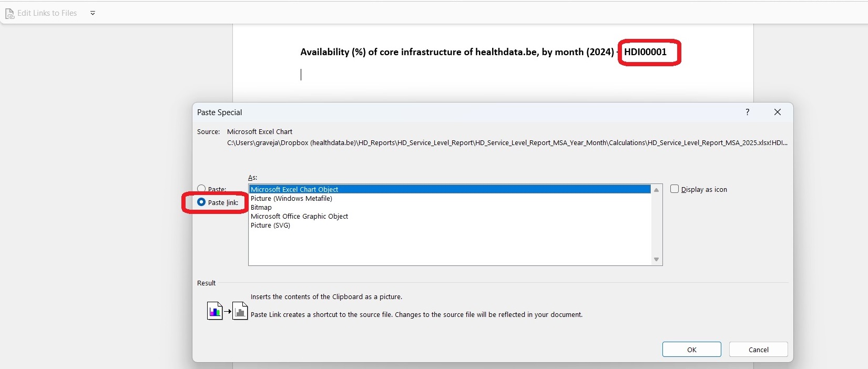Select Microsoft Office Graphic Object option
The height and width of the screenshot is (369, 868).
coord(299,216)
